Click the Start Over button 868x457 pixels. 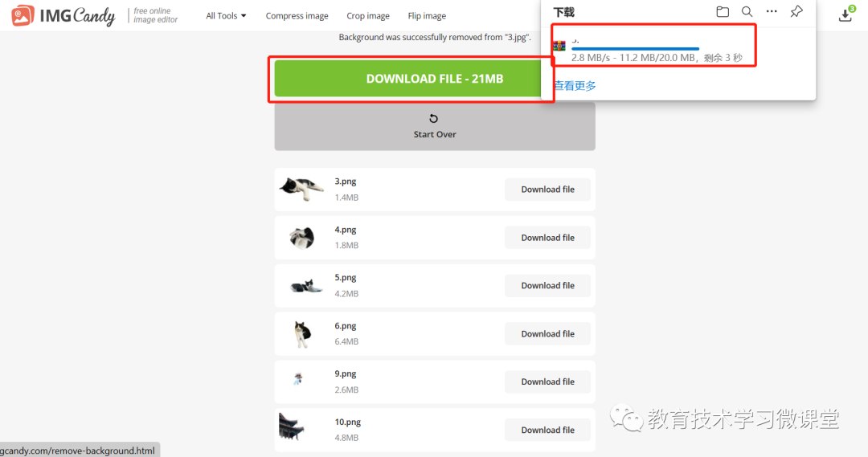pos(435,126)
